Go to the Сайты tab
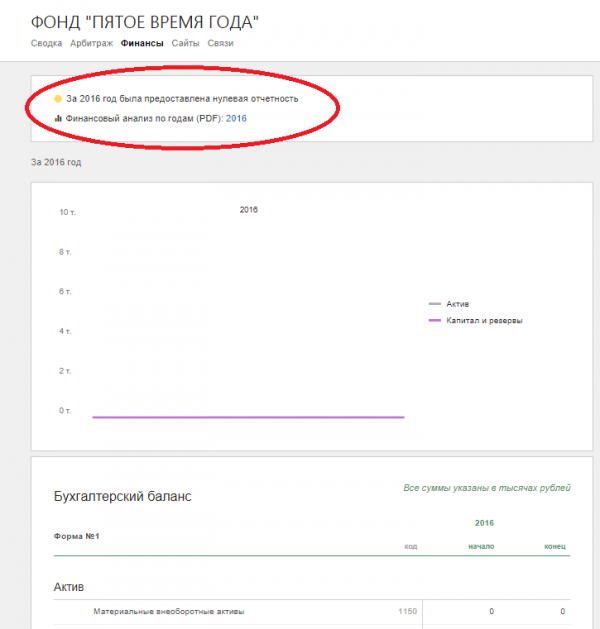 (185, 43)
